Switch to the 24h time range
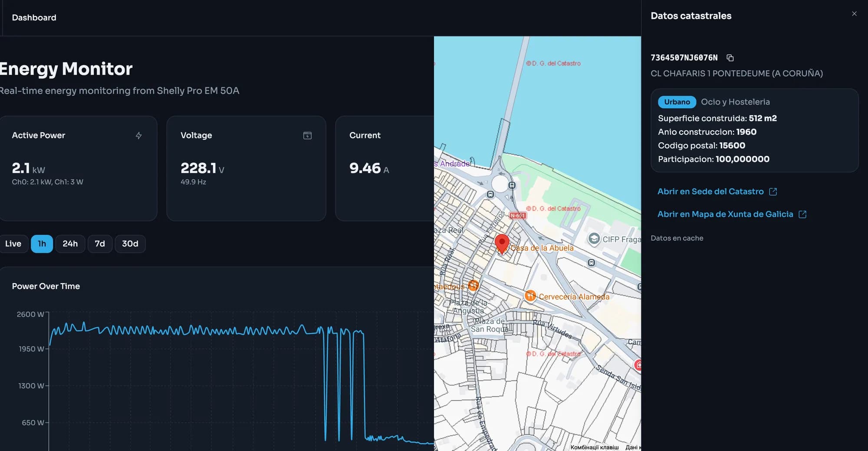 pyautogui.click(x=70, y=244)
